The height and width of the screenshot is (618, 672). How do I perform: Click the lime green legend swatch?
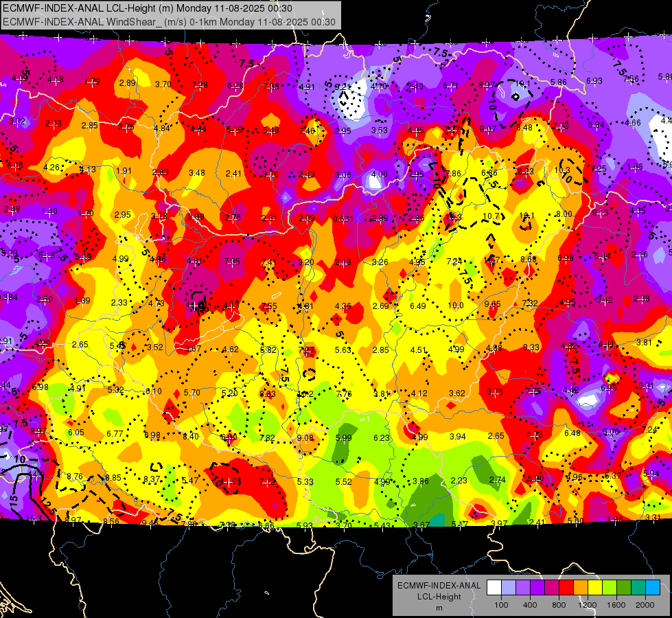tap(610, 588)
